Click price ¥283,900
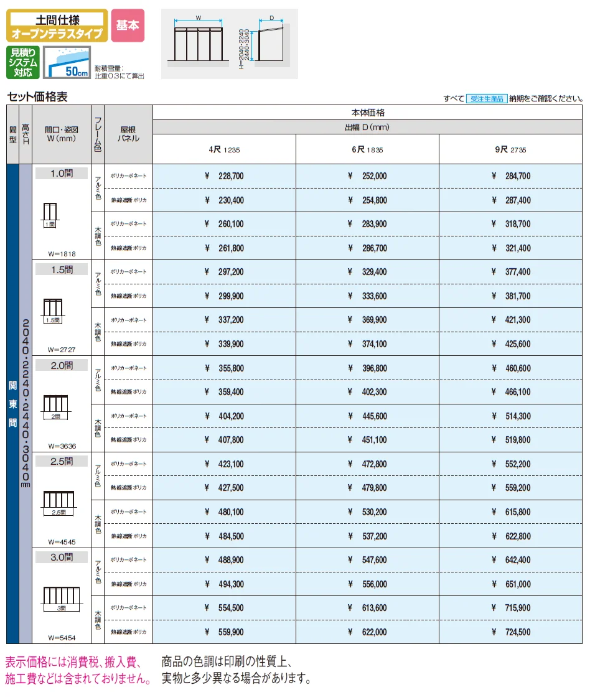 click(x=367, y=224)
